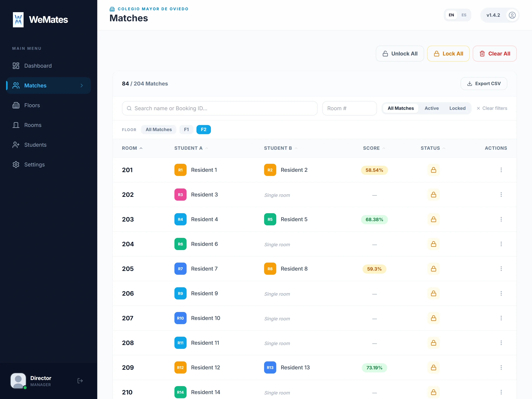This screenshot has height=399, width=532.
Task: Click Clear filters link
Action: 492,108
